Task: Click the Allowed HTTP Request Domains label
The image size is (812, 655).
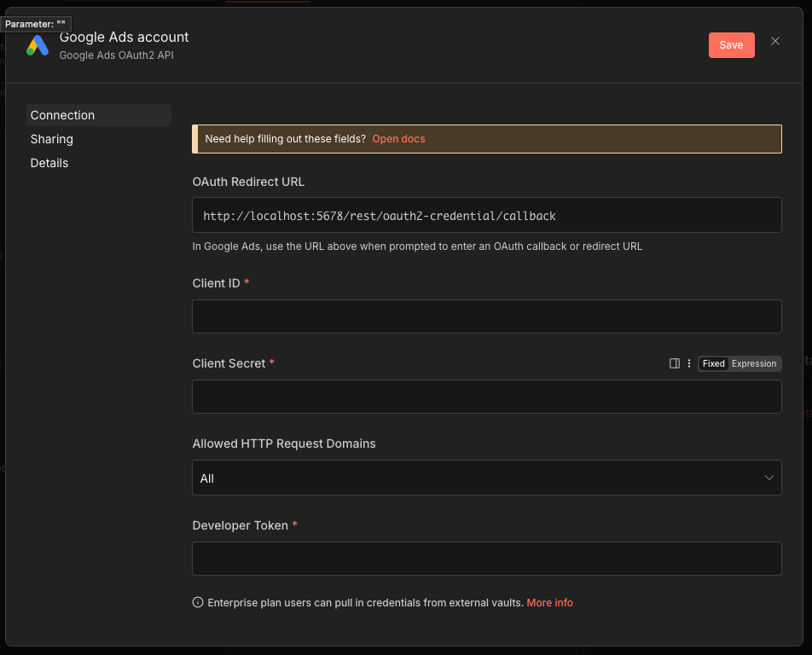Action: 284,443
